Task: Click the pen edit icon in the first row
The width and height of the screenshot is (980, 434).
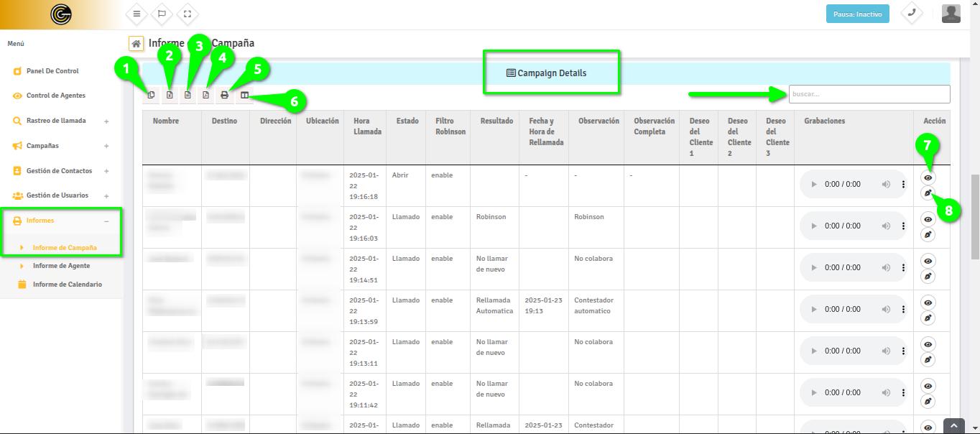Action: (x=928, y=193)
